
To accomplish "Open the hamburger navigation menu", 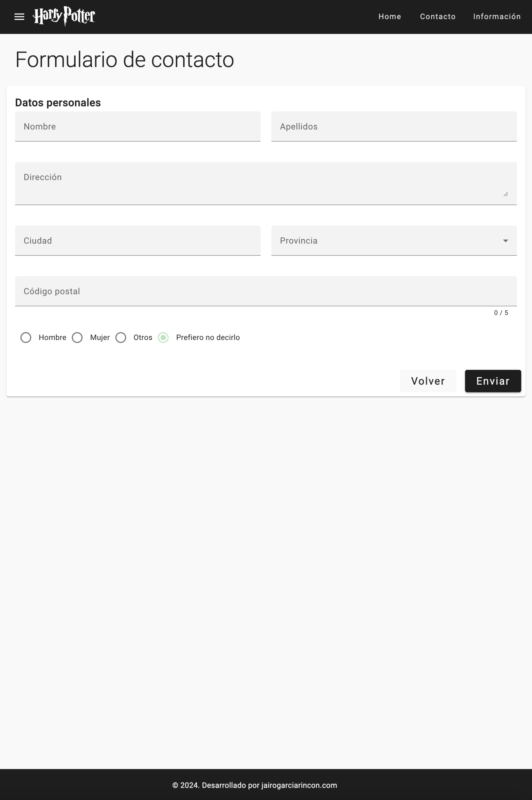I will coord(19,17).
